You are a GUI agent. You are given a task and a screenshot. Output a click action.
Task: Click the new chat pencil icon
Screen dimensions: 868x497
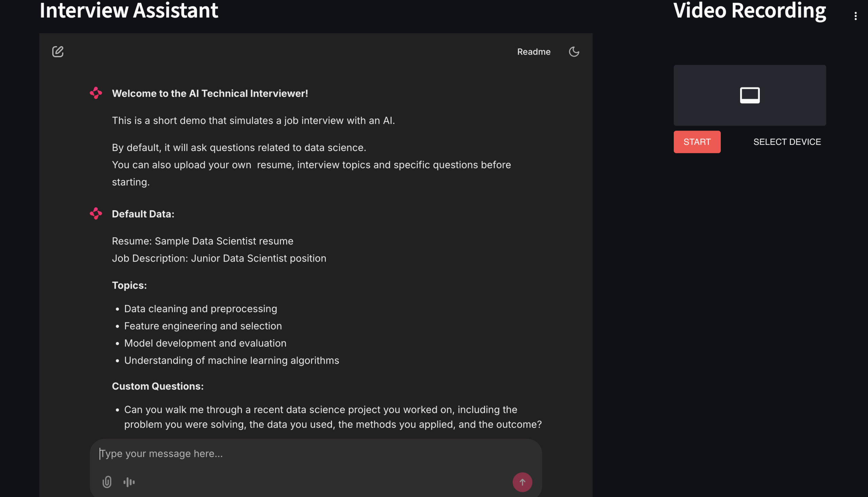58,52
